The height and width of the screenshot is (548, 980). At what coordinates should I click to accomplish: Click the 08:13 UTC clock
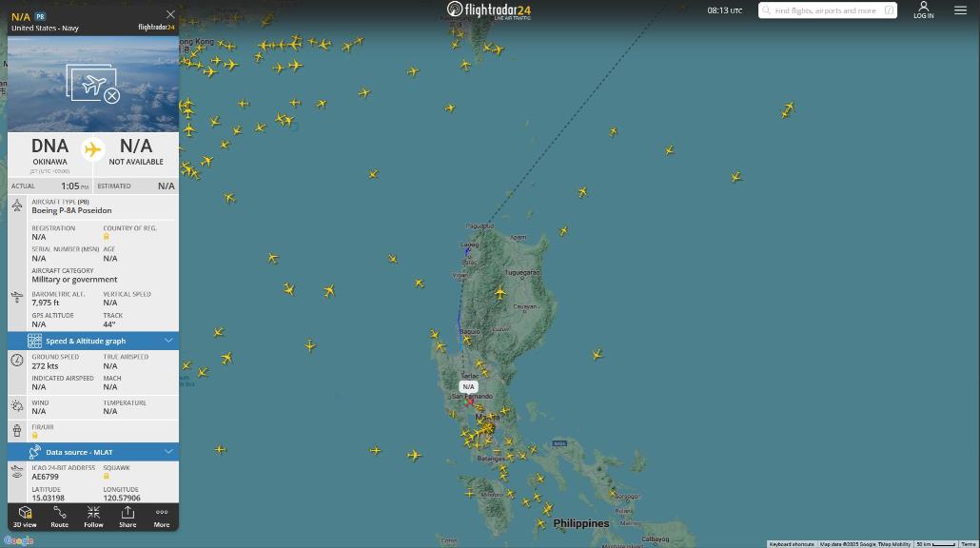pyautogui.click(x=724, y=10)
